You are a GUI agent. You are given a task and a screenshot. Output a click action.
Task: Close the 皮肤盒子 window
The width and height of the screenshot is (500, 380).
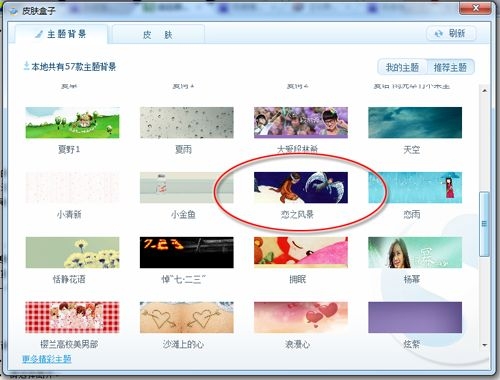[x=475, y=8]
